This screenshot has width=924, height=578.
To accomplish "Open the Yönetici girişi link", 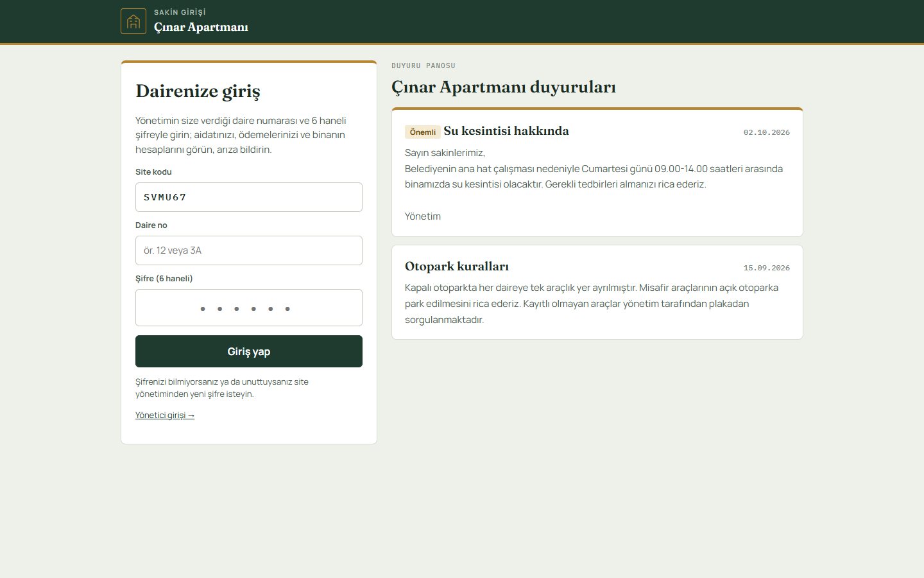I will point(165,416).
